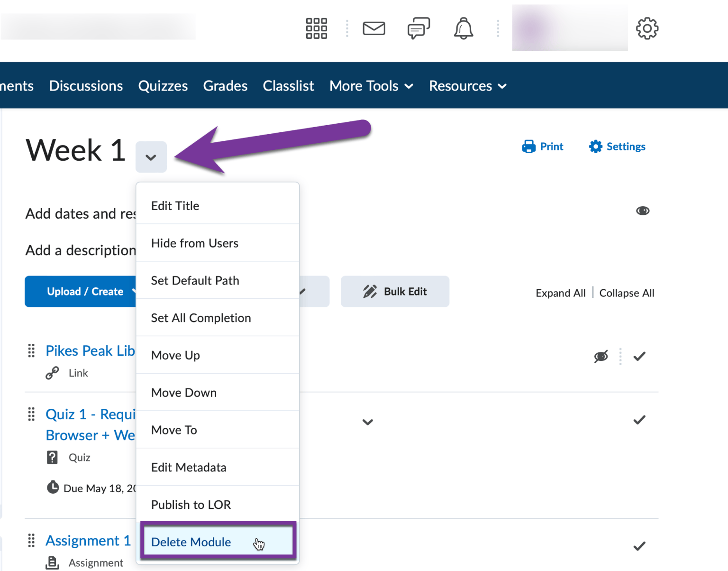Click the quiz question-mark icon

pyautogui.click(x=52, y=457)
